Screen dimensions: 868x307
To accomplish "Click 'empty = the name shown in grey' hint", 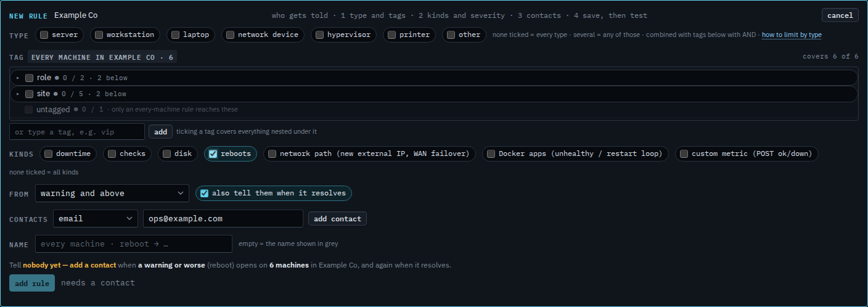I will click(x=289, y=244).
